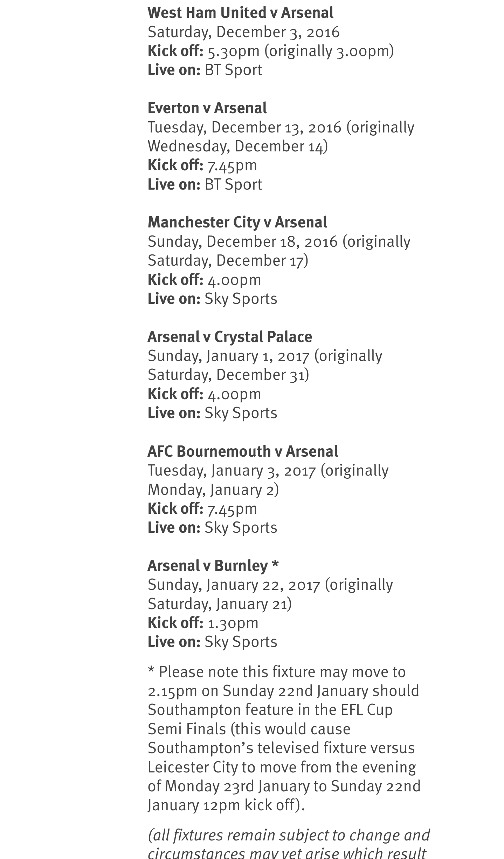Click the 1.30pm kick off time
The image size is (504, 859).
tap(233, 623)
